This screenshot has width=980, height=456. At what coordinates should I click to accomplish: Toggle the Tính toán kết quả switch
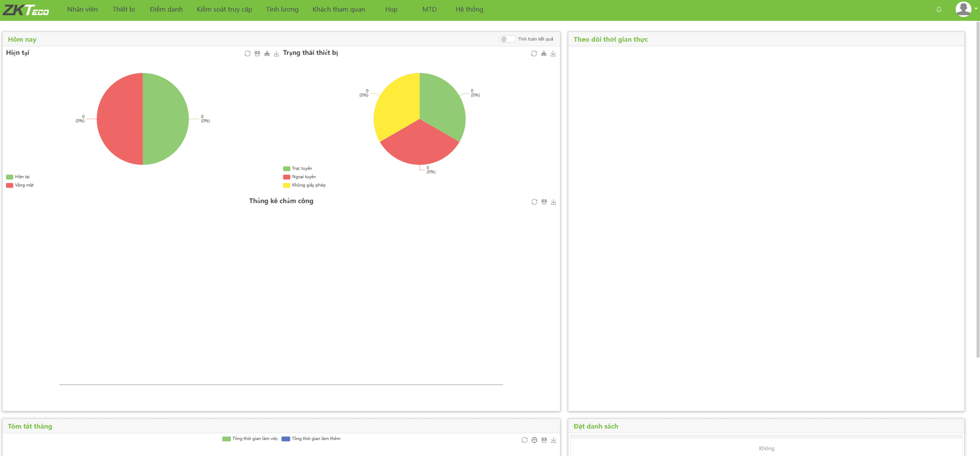click(507, 39)
